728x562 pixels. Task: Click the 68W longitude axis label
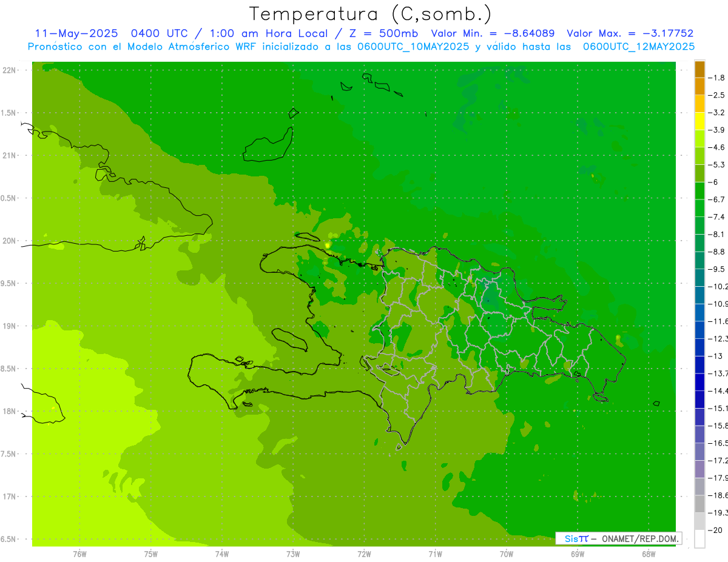(648, 554)
